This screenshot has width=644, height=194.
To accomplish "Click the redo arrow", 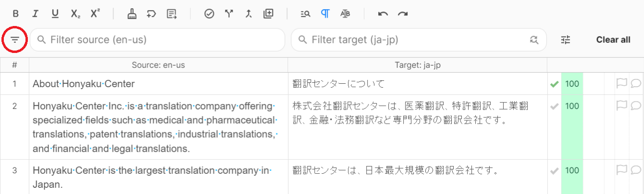I will tap(403, 14).
